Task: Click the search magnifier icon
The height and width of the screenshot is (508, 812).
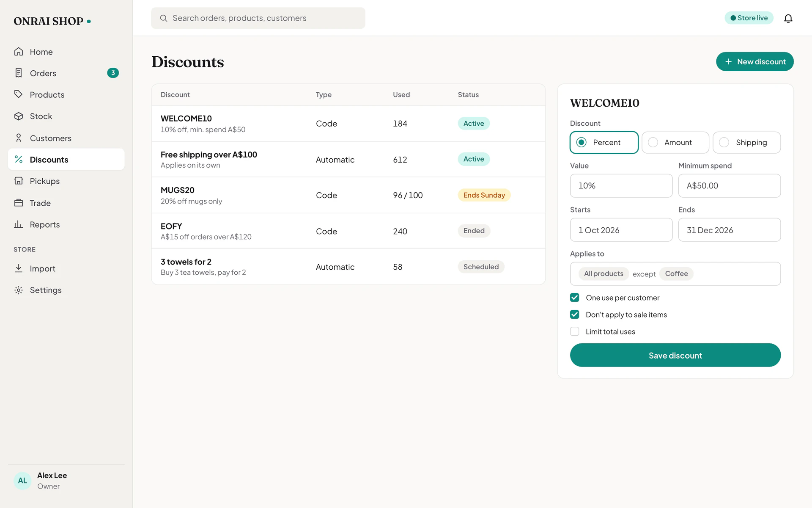Action: 164,18
